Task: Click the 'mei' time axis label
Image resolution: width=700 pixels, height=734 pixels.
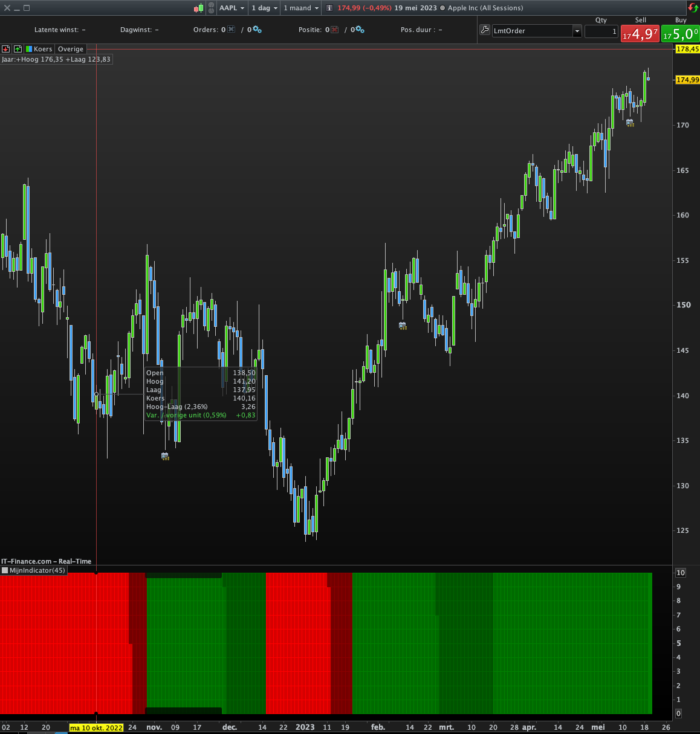Action: click(598, 727)
